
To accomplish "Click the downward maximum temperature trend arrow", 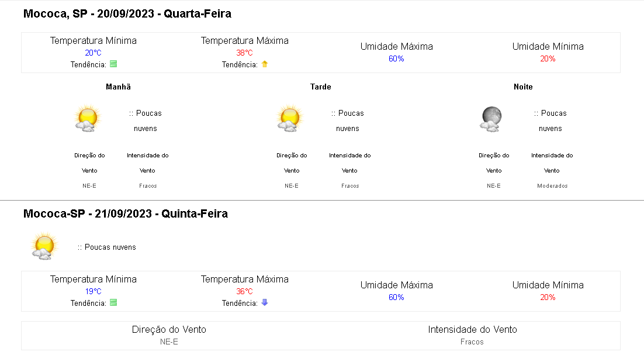I will click(264, 303).
